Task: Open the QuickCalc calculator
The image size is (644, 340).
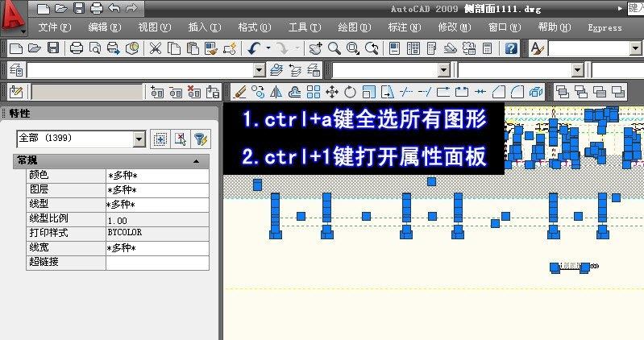Action: coord(487,48)
